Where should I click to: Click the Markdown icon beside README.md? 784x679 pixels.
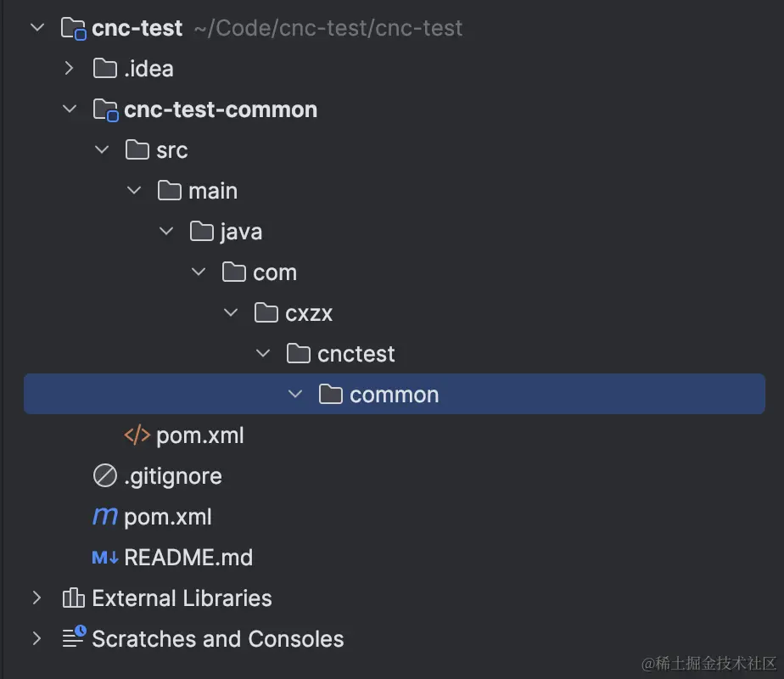tap(105, 558)
